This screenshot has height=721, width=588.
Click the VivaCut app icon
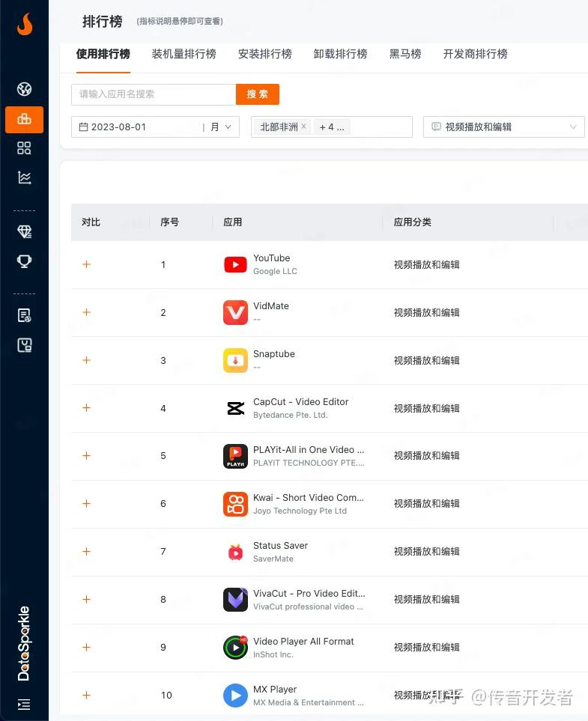tap(235, 600)
